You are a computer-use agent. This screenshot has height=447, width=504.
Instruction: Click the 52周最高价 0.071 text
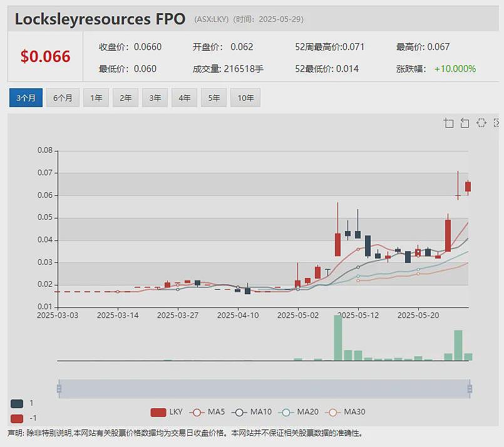(330, 47)
